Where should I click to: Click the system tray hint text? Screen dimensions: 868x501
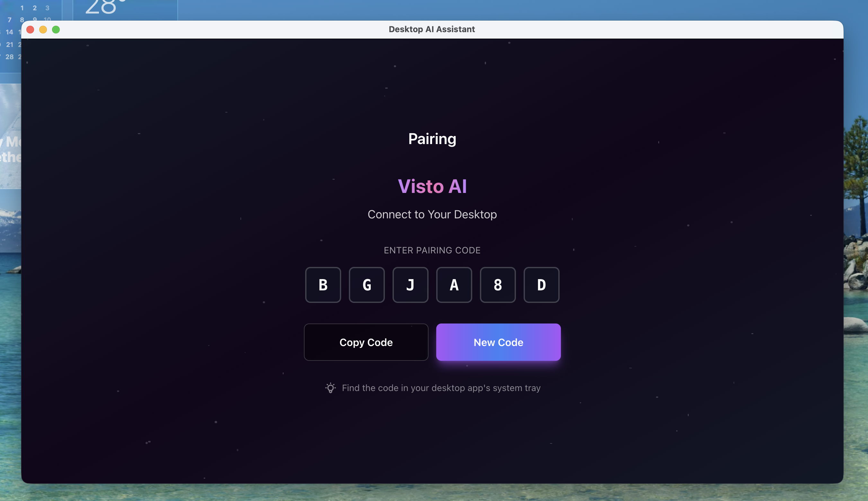pos(441,388)
